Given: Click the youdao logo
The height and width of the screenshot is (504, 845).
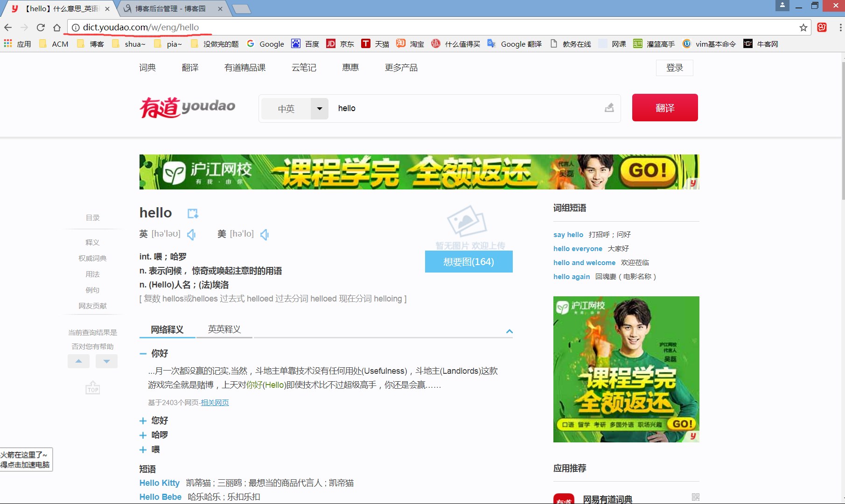Looking at the screenshot, I should pyautogui.click(x=188, y=107).
